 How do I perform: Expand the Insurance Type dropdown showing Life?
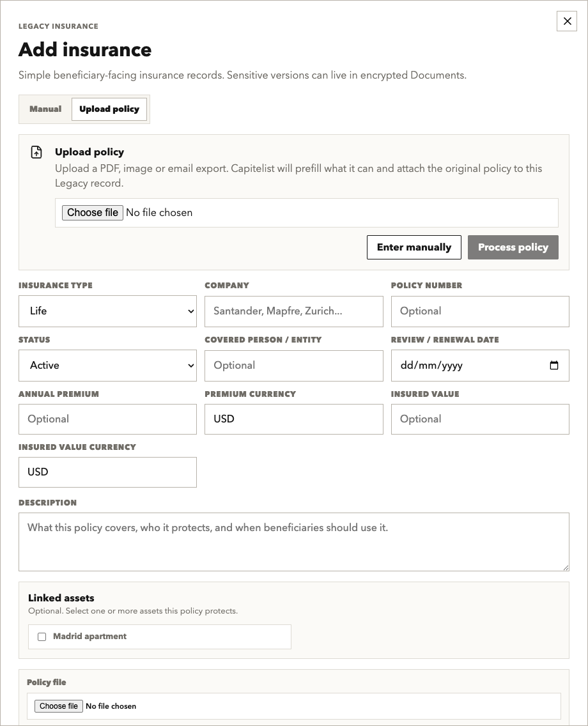coord(107,311)
